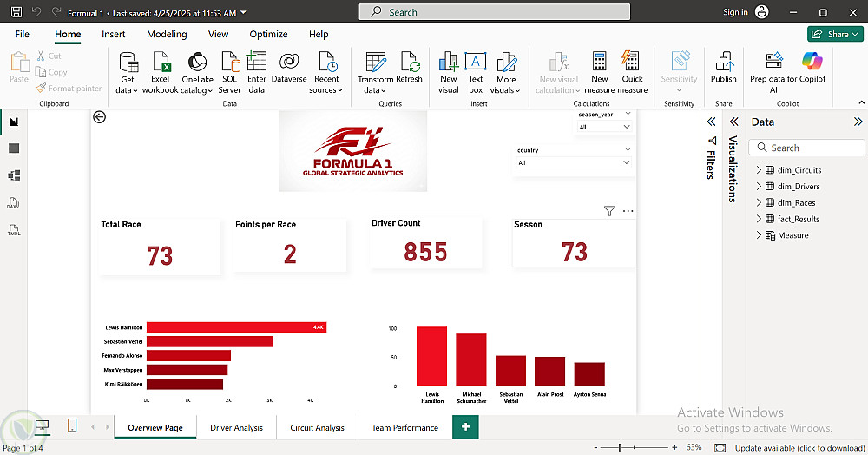Viewport: 868px width, 455px height.
Task: Open the Modeling ribbon tab
Action: click(x=167, y=35)
